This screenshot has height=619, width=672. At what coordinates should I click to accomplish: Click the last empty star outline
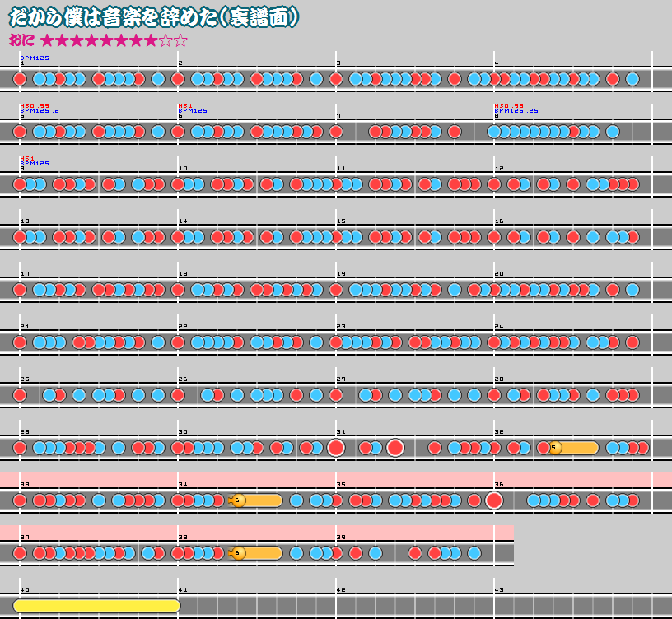[180, 40]
